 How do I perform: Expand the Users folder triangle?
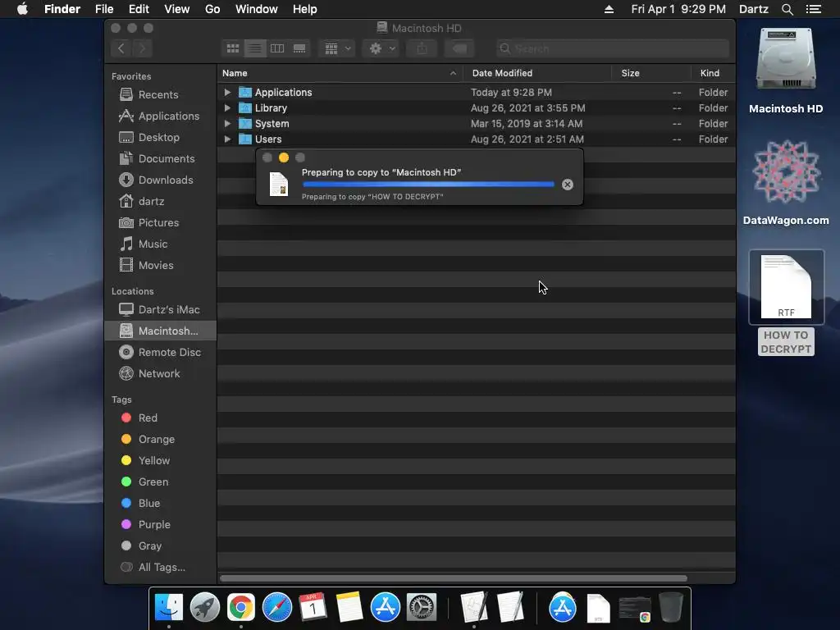pyautogui.click(x=228, y=139)
